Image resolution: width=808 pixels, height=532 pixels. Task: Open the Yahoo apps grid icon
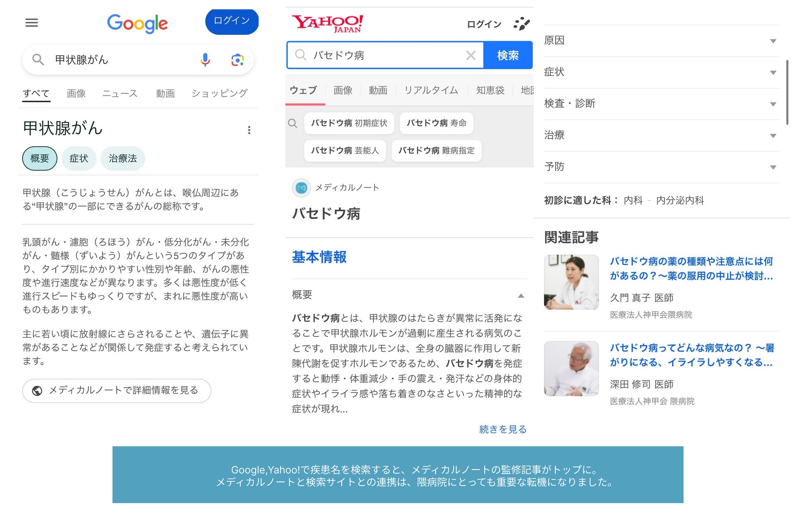pyautogui.click(x=521, y=24)
